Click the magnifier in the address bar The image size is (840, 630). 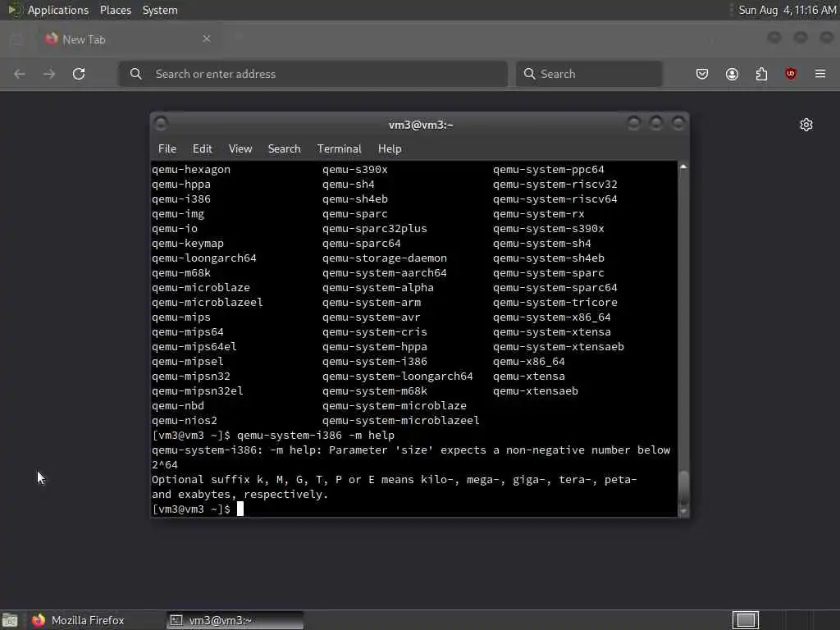(136, 74)
